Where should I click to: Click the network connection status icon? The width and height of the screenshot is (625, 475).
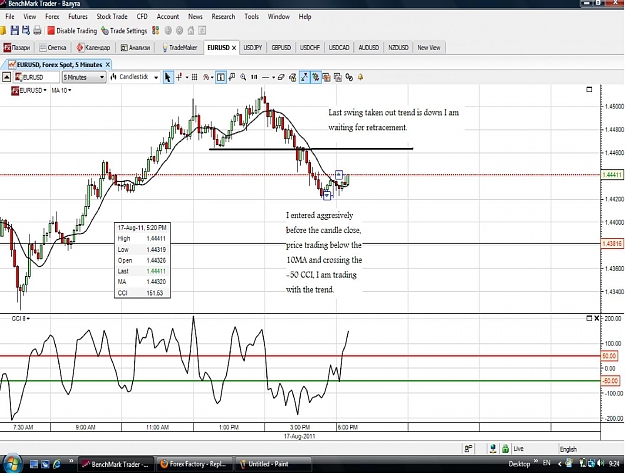pyautogui.click(x=493, y=449)
